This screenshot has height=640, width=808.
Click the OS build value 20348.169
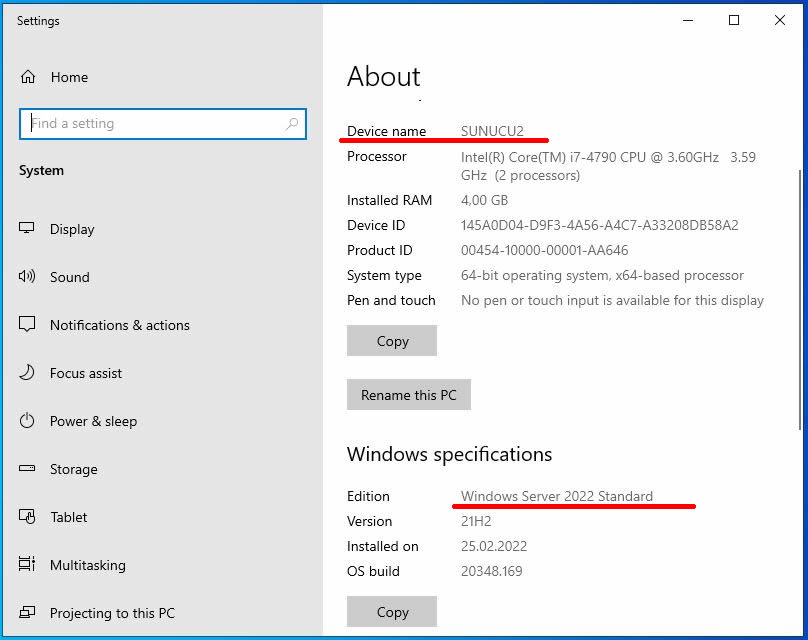491,571
